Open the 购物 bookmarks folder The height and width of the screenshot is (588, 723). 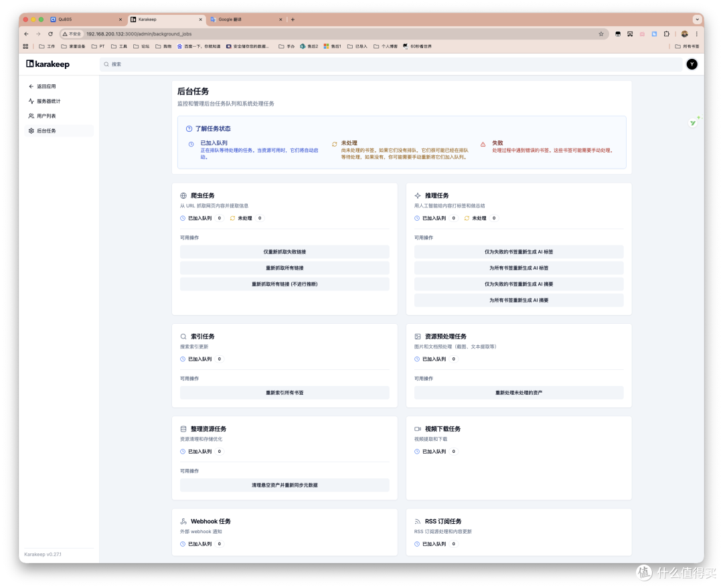[163, 46]
